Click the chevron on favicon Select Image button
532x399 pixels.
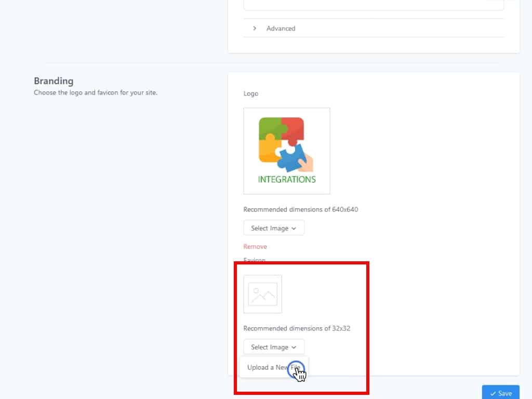(x=294, y=348)
